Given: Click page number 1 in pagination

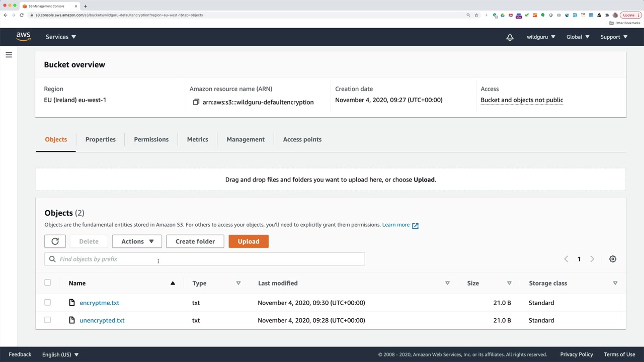Looking at the screenshot, I should point(579,259).
